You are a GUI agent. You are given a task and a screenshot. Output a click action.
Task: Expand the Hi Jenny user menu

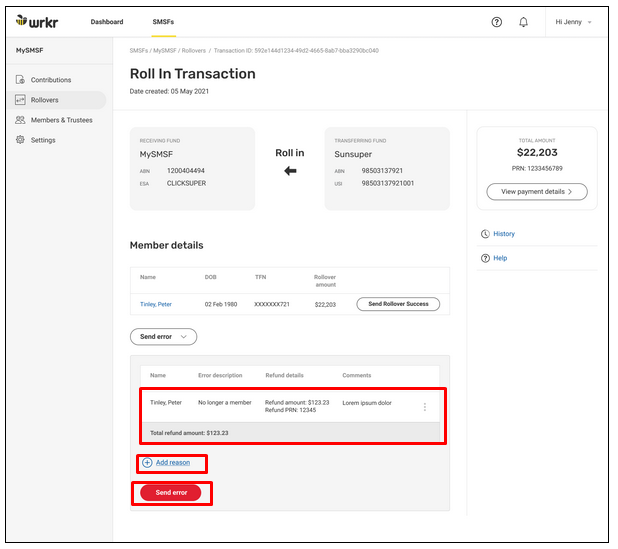[x=573, y=22]
